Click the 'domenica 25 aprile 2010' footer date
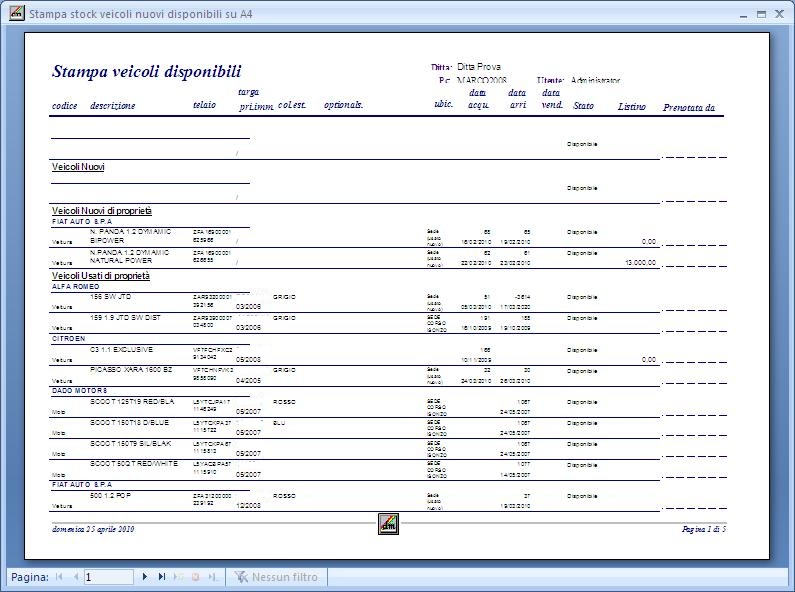Screen dimensions: 795x592 click(x=93, y=529)
